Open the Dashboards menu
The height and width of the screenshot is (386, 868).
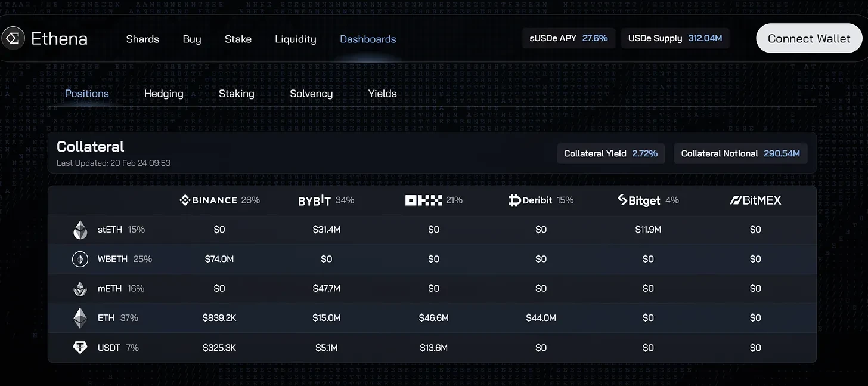(x=368, y=39)
